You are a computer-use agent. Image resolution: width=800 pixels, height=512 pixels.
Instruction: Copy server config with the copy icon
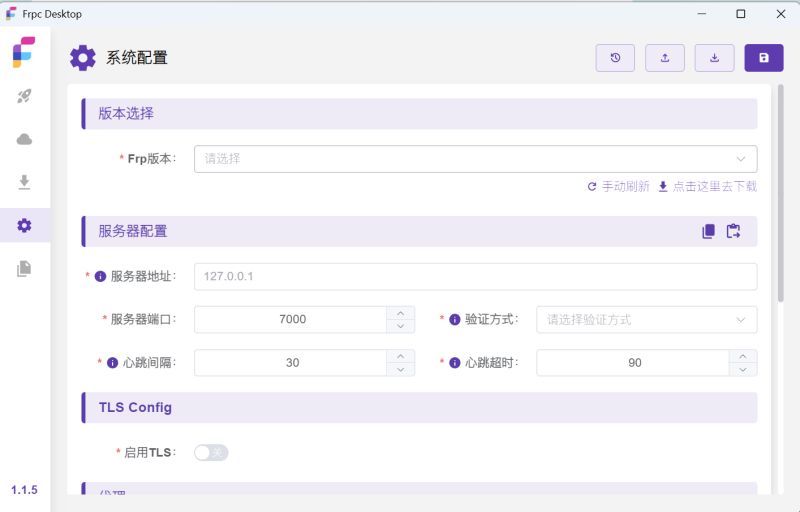coord(708,231)
